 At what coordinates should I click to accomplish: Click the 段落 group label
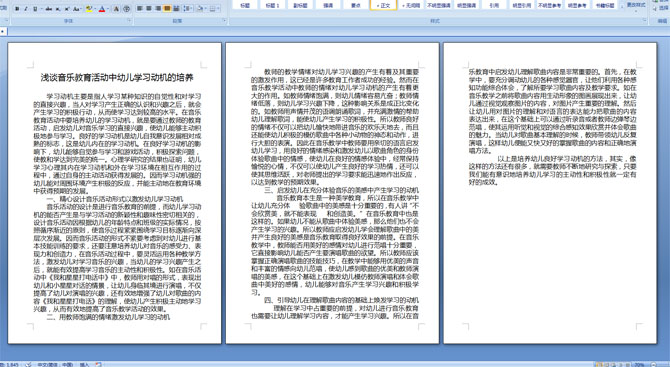pyautogui.click(x=177, y=21)
